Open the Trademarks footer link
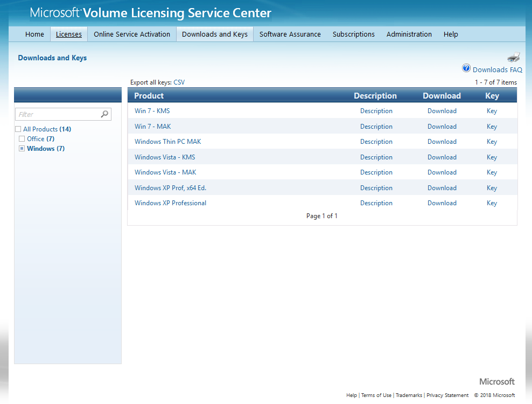The image size is (532, 404). click(x=409, y=395)
